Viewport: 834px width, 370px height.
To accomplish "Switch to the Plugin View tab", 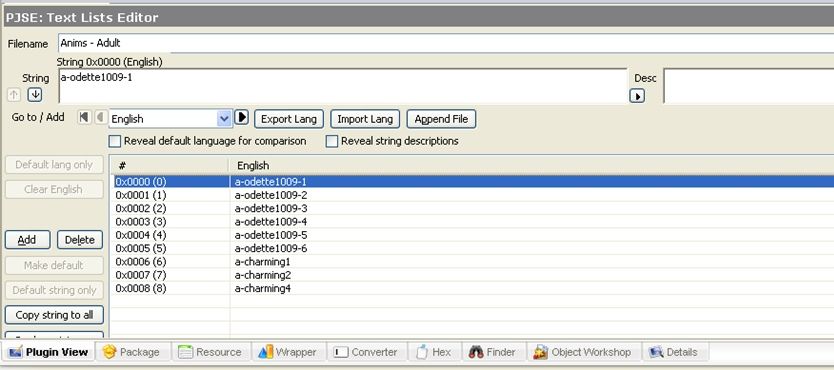I will (x=49, y=352).
